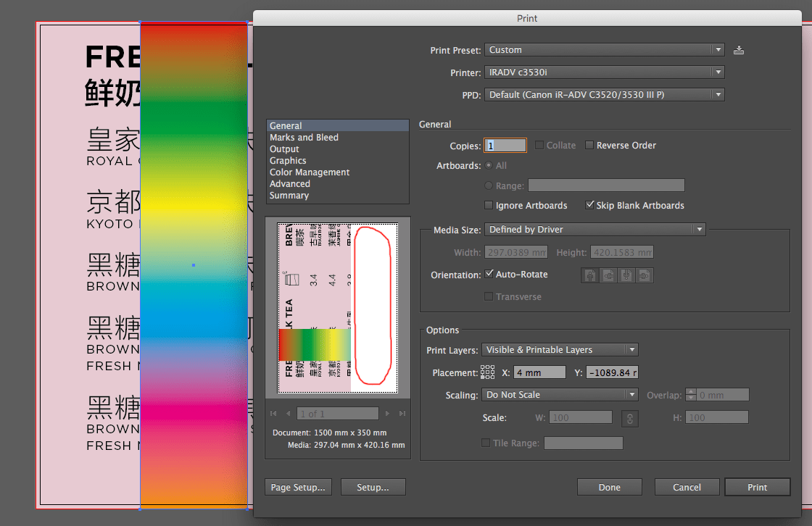Click the Placement reference point grid icon
This screenshot has height=526, width=812.
[x=487, y=372]
